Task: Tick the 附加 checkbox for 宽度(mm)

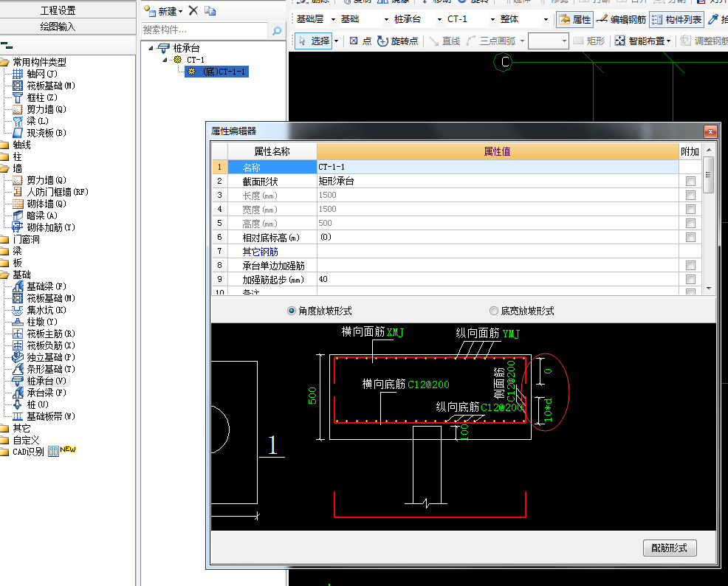Action: tap(690, 210)
